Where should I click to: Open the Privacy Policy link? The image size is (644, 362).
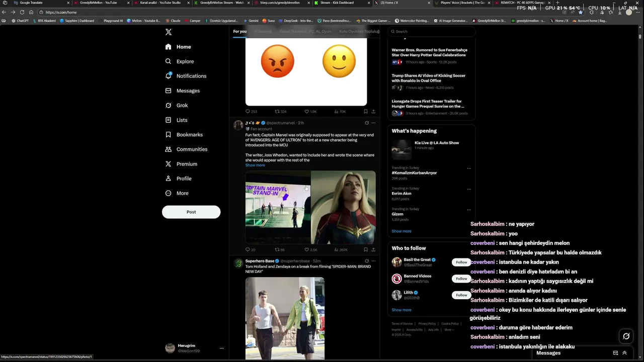tap(427, 324)
